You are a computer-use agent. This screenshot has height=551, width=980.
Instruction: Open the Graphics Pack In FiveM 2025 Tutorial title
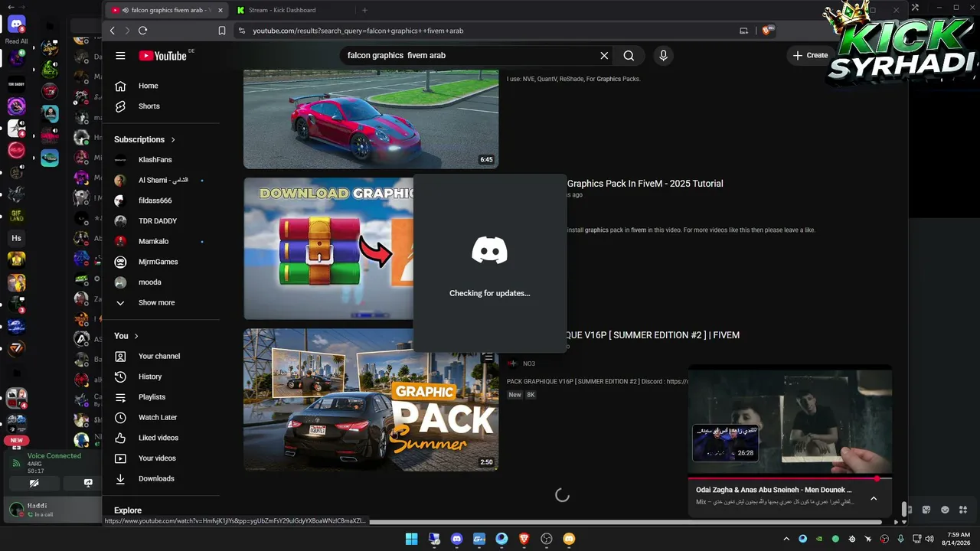click(645, 184)
